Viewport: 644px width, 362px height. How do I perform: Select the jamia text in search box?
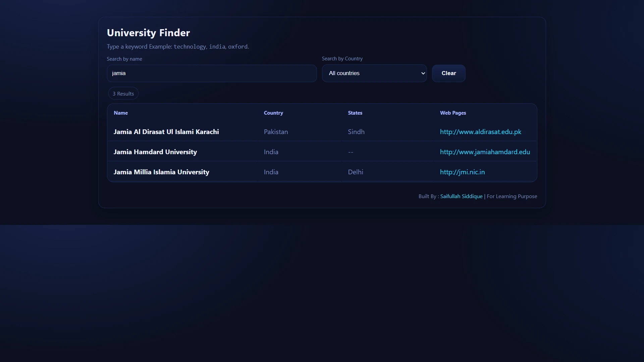point(118,73)
